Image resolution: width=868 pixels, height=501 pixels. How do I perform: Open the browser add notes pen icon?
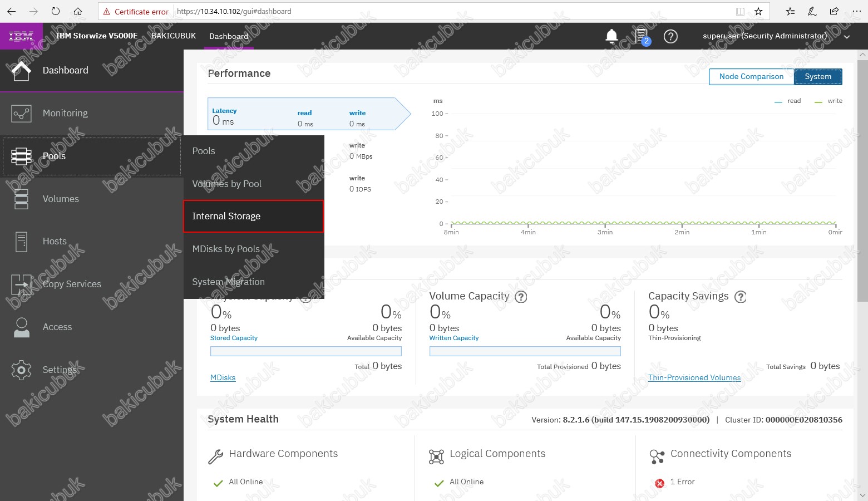(812, 11)
